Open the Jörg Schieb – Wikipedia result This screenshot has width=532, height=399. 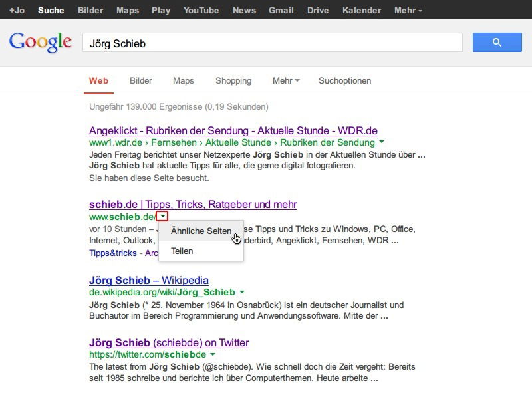point(149,280)
